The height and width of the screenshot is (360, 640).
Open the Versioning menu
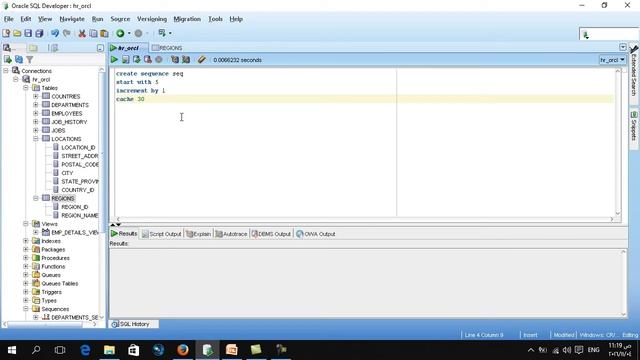(152, 19)
